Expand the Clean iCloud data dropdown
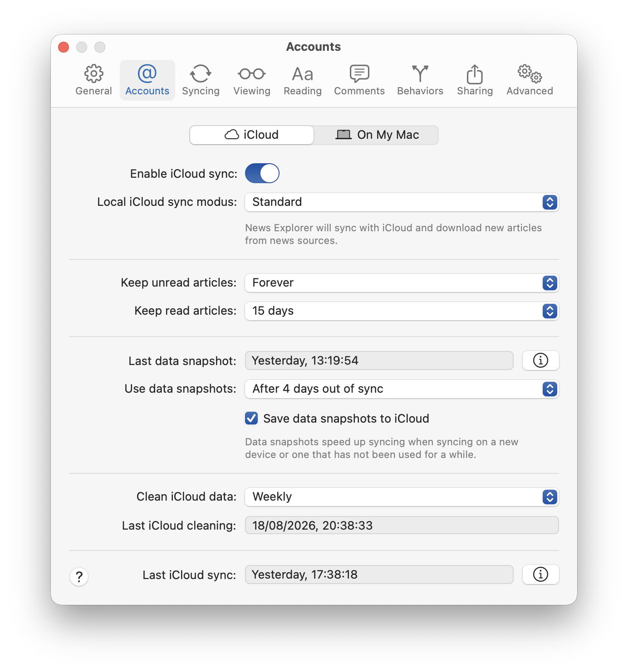This screenshot has width=628, height=672. [x=402, y=497]
